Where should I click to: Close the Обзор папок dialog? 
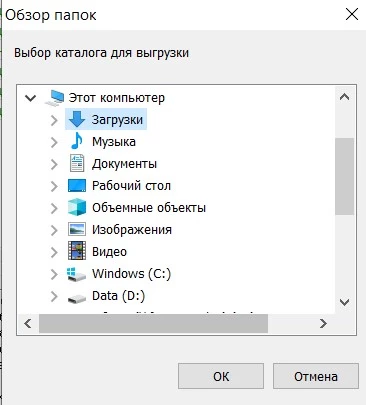pos(352,14)
